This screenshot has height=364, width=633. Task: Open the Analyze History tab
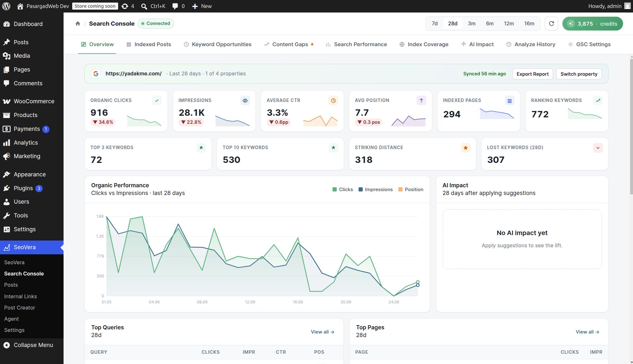(531, 44)
